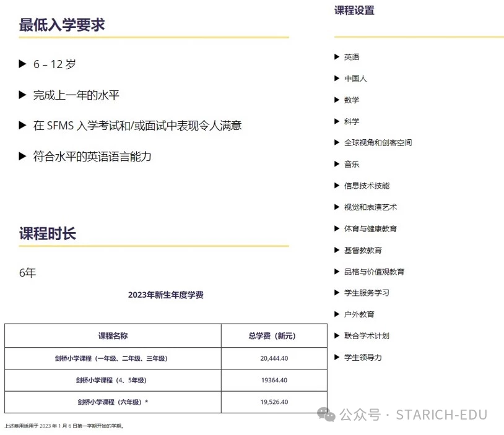504x435 pixels.
Task: Select the '全球视角和创客空间' item
Action: point(378,143)
